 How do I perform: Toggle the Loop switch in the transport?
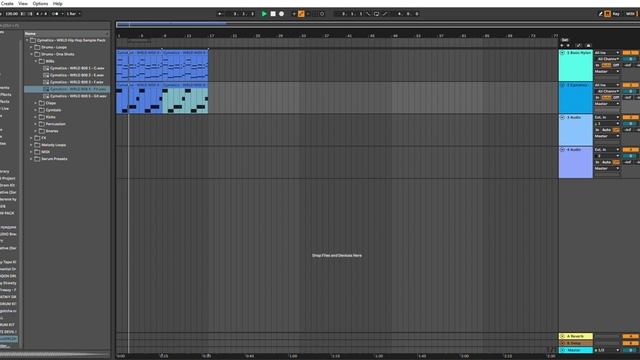tap(376, 14)
